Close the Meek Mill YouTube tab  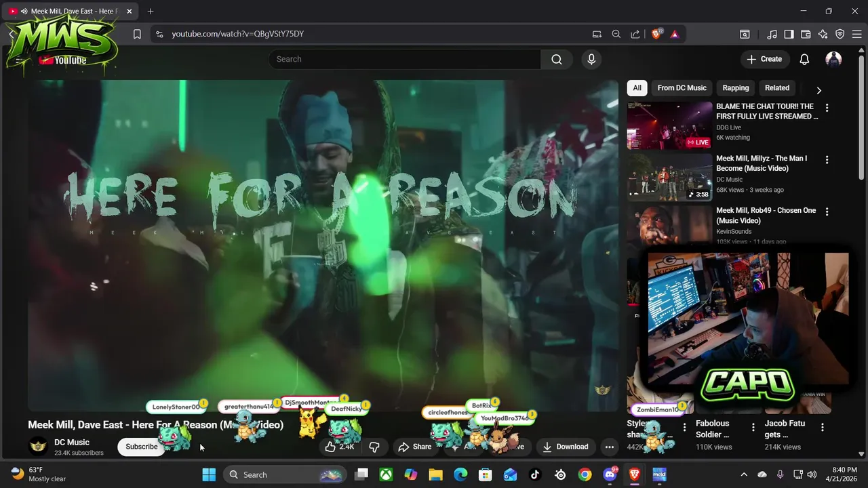tap(129, 12)
